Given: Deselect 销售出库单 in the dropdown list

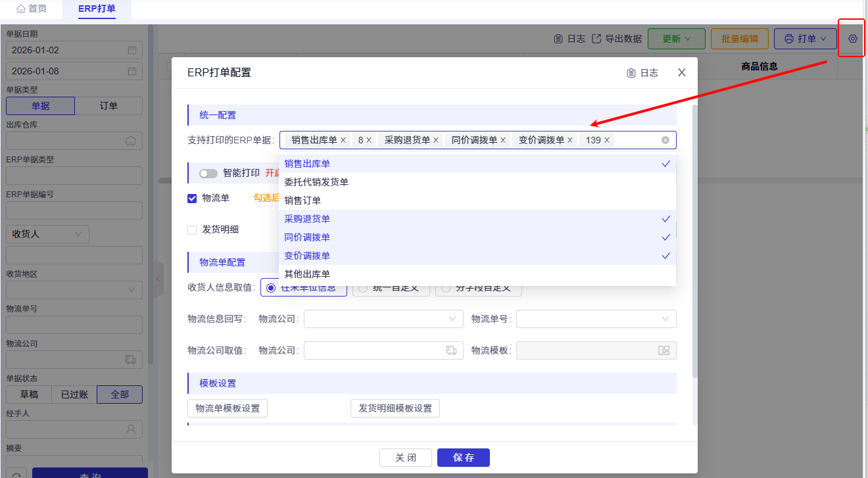Looking at the screenshot, I should coord(477,164).
